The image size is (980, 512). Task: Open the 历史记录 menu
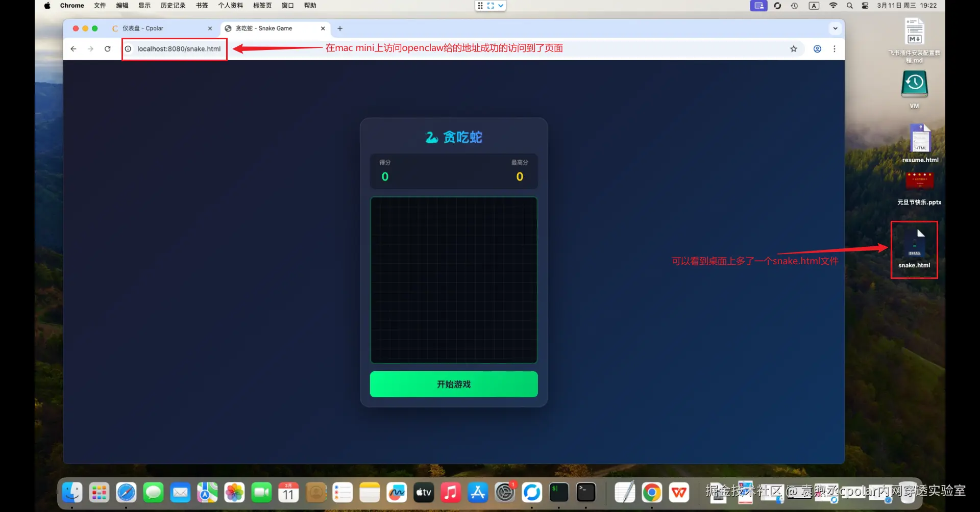[x=173, y=6]
